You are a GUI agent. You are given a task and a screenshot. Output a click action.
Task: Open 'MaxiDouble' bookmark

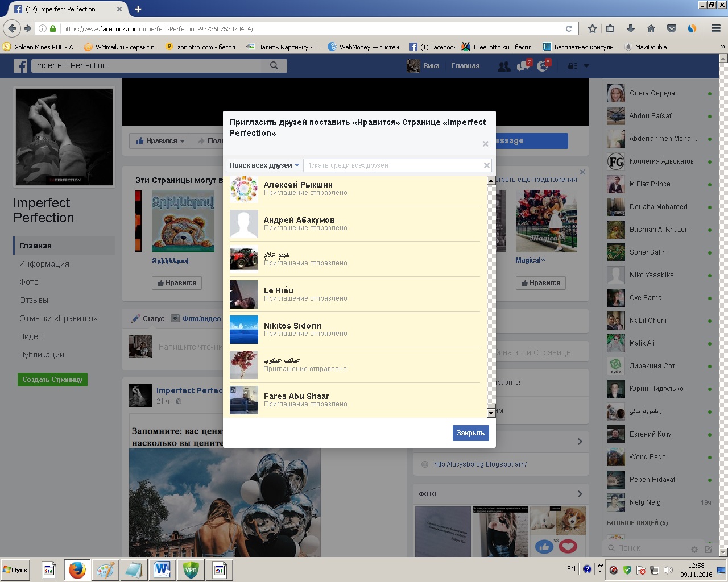pos(646,47)
